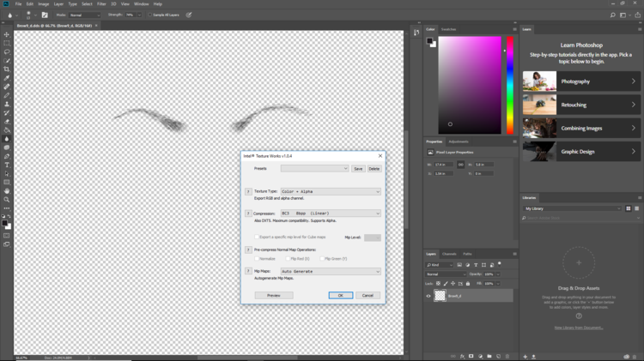Open the Mip Maps dropdown

331,271
